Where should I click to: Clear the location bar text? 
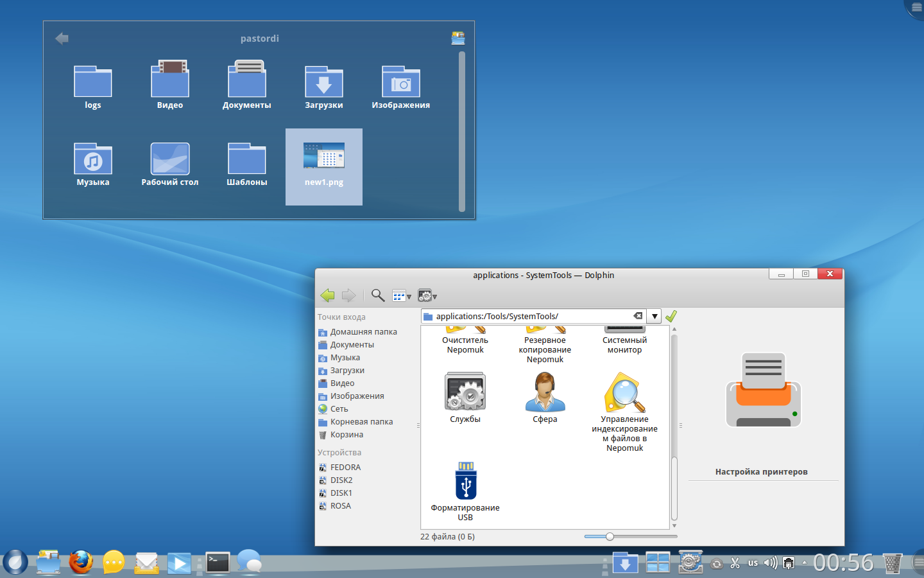(638, 316)
